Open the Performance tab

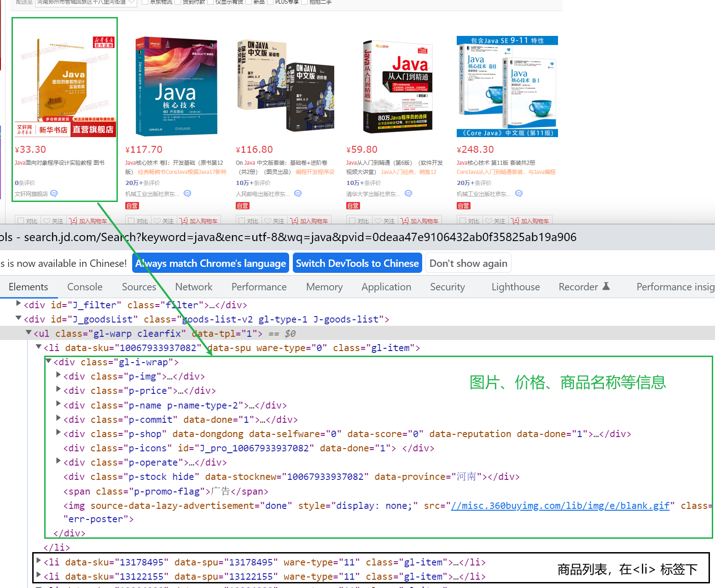(259, 287)
